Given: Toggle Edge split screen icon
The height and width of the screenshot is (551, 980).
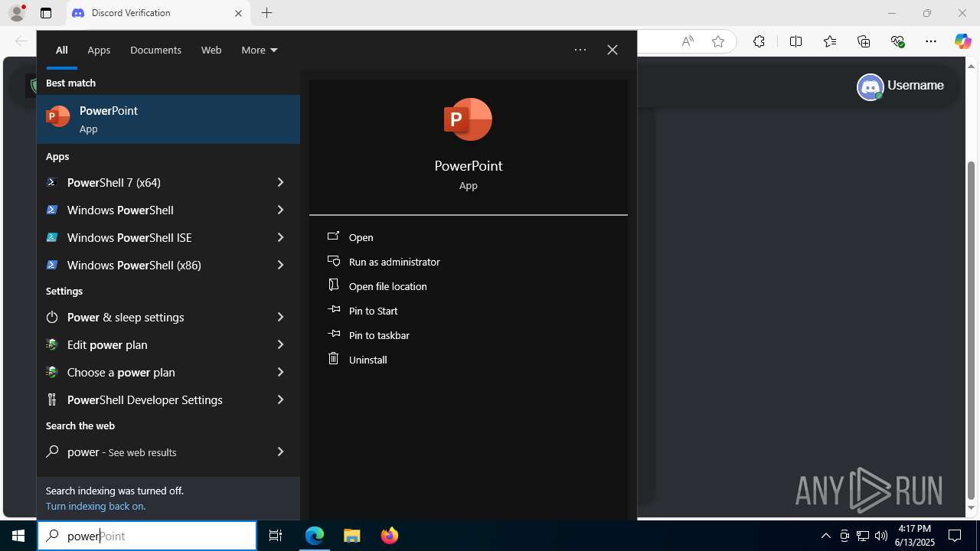Looking at the screenshot, I should pyautogui.click(x=795, y=41).
